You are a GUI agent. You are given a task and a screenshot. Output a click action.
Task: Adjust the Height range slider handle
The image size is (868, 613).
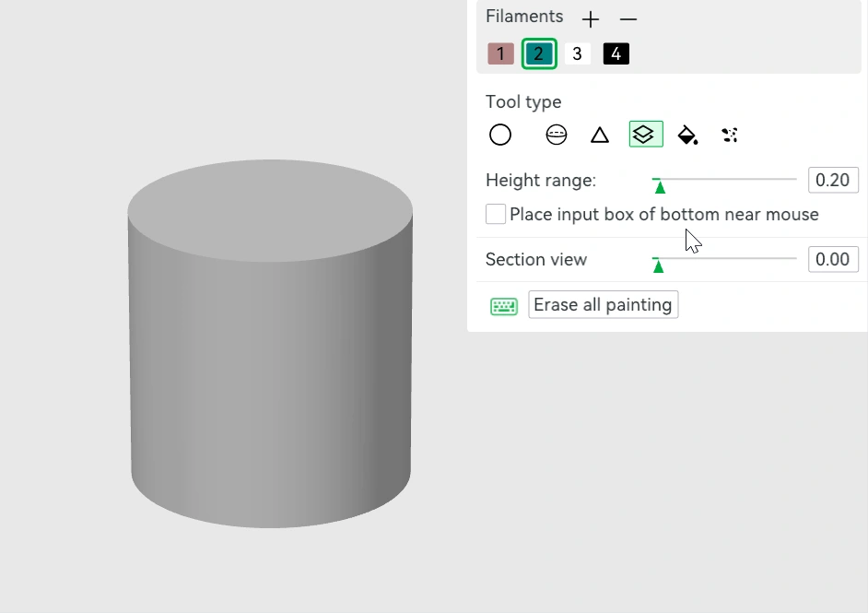coord(660,187)
